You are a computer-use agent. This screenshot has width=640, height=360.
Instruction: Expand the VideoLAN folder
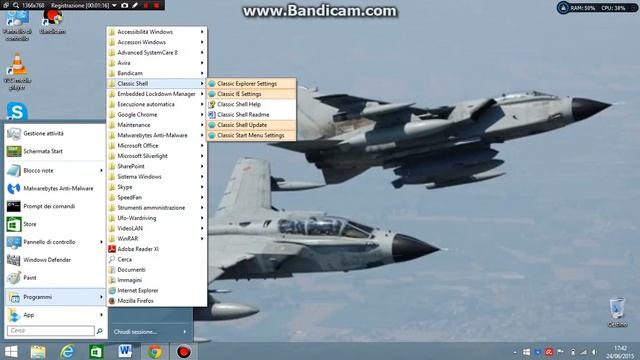[157, 228]
